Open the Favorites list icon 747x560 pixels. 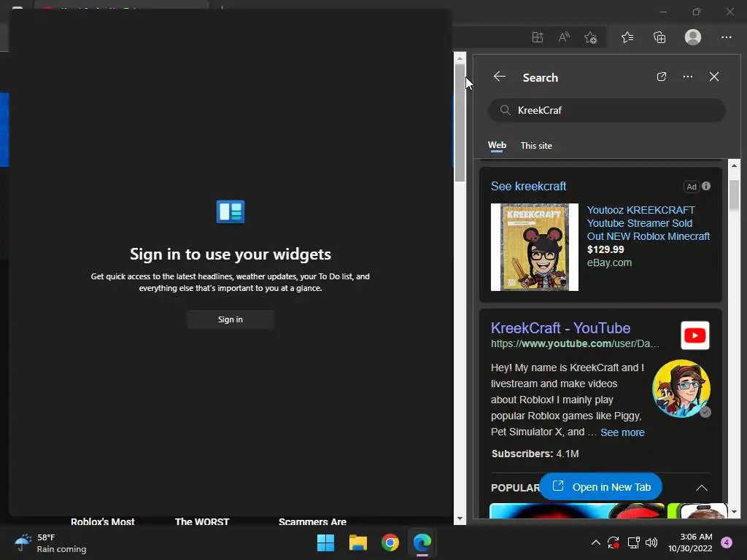[x=627, y=37]
